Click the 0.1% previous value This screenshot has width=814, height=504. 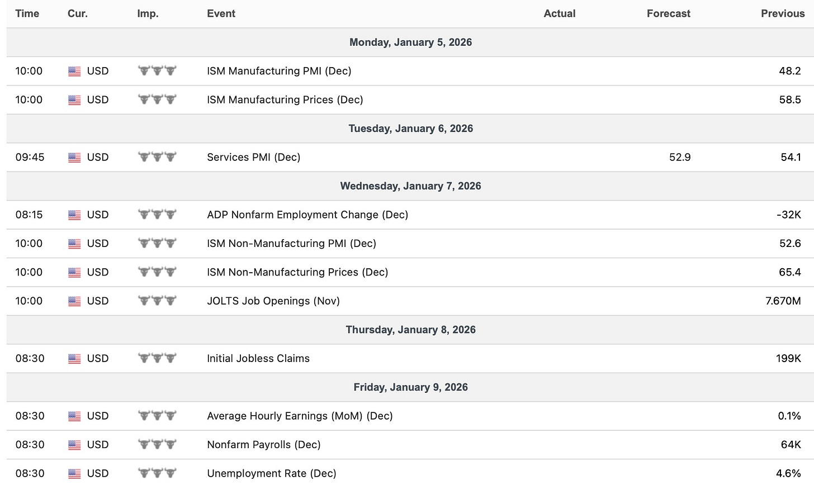(x=789, y=416)
